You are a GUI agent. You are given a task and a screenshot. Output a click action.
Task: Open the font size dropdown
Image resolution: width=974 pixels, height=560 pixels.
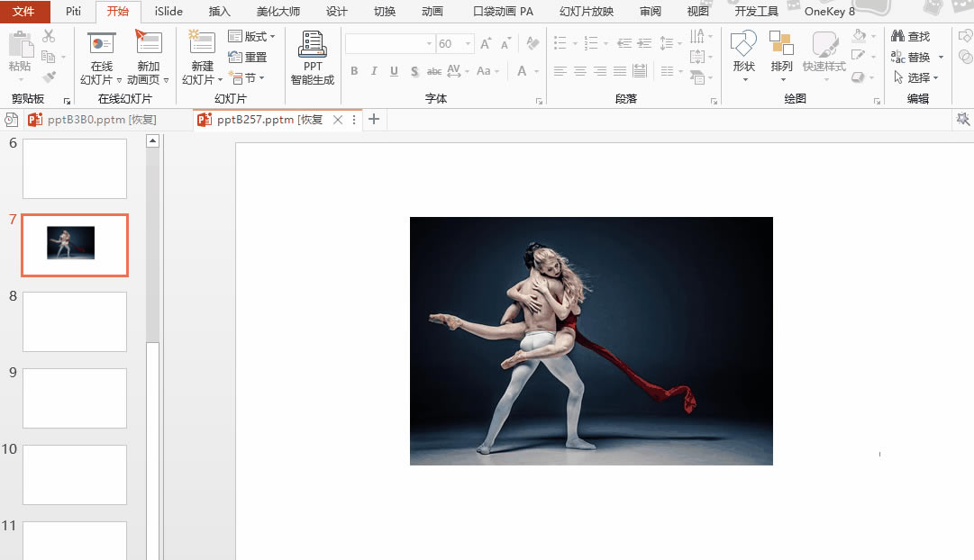(466, 43)
